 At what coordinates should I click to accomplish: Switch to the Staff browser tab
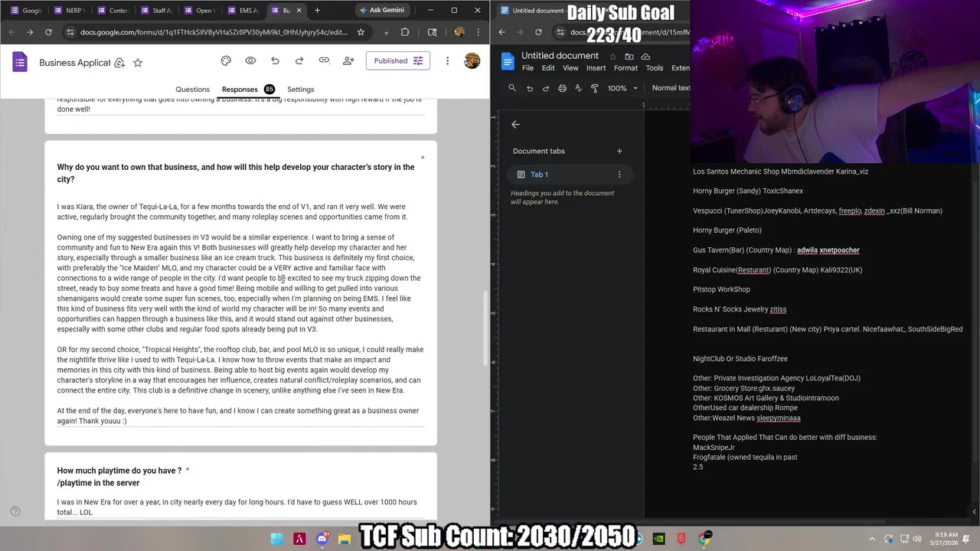[156, 10]
